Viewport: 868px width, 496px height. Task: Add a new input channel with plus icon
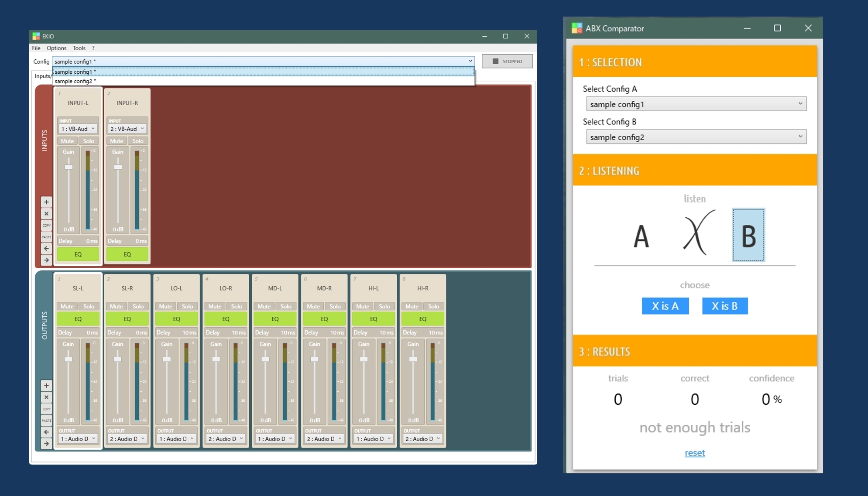tap(46, 202)
